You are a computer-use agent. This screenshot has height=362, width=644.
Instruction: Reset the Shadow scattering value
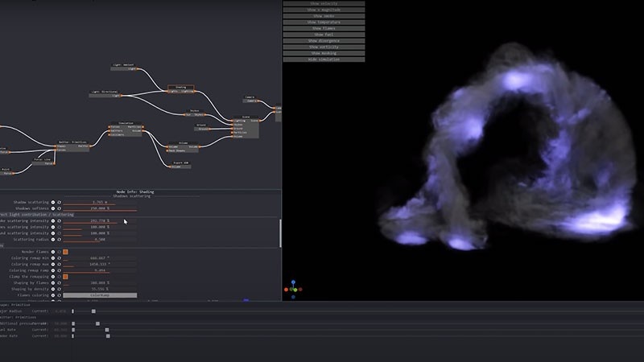coord(59,203)
